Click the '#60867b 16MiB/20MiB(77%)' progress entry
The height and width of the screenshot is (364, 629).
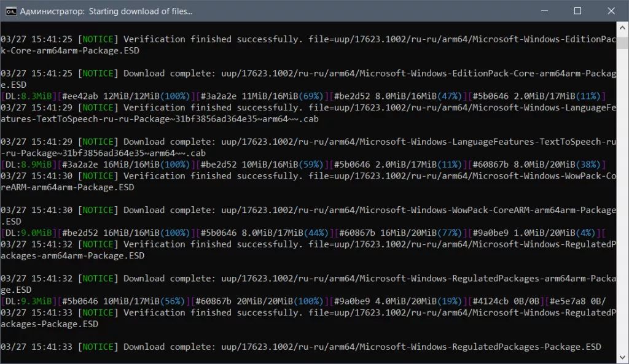tap(400, 233)
